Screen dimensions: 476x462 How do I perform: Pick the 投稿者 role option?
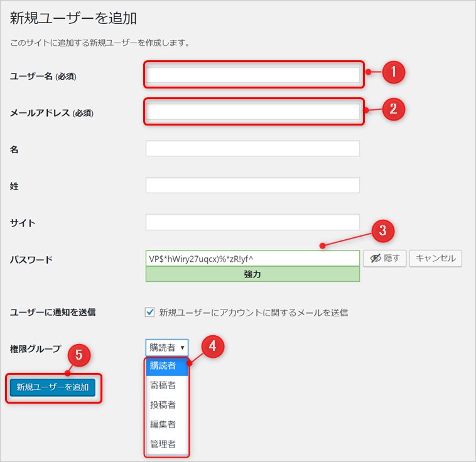pos(166,405)
